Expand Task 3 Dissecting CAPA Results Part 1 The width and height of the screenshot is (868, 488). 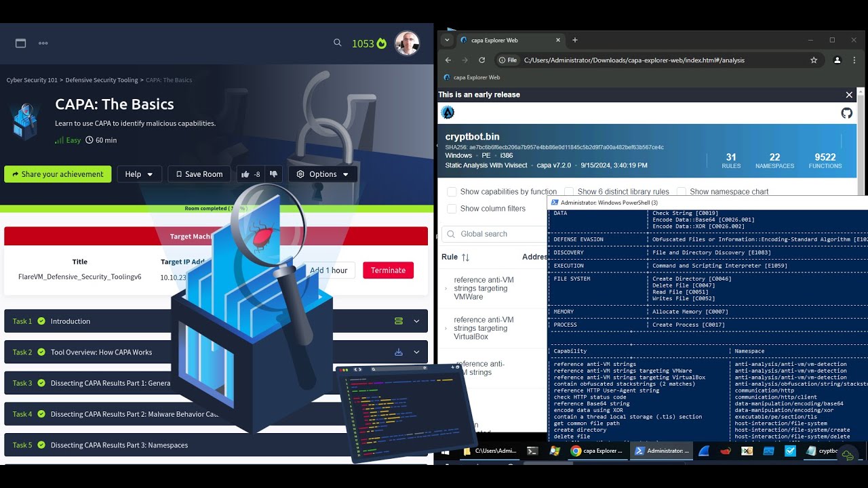[x=216, y=383]
